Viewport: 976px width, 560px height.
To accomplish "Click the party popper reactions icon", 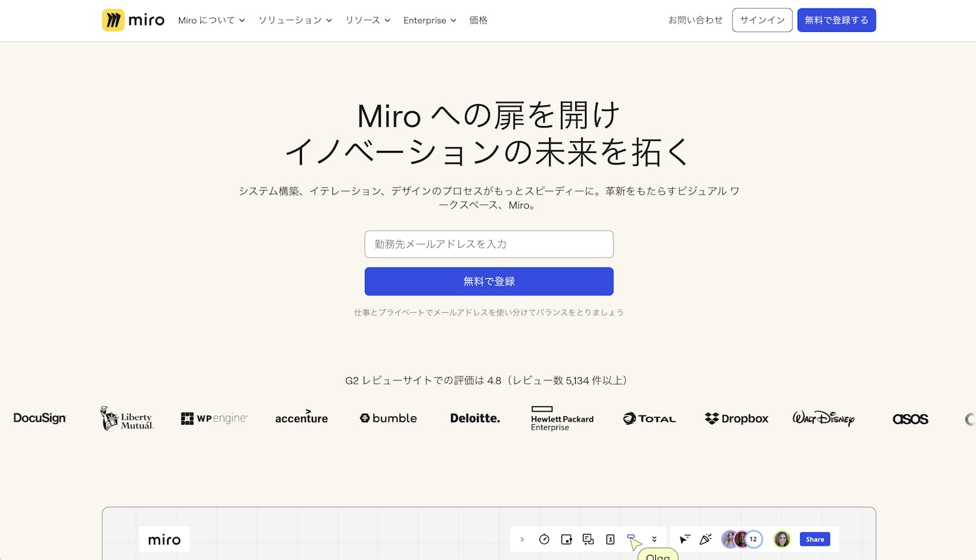I will tap(705, 539).
